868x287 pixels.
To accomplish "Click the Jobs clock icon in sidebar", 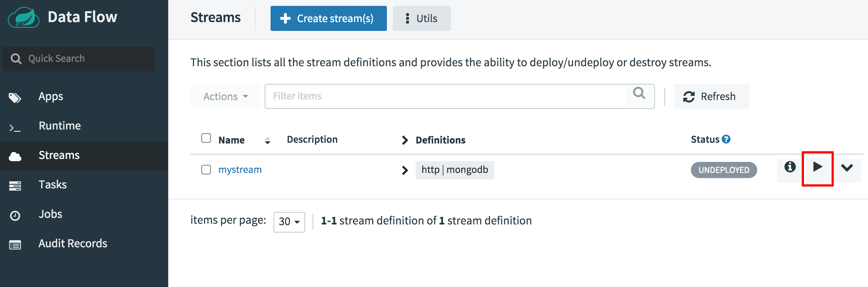I will click(15, 215).
